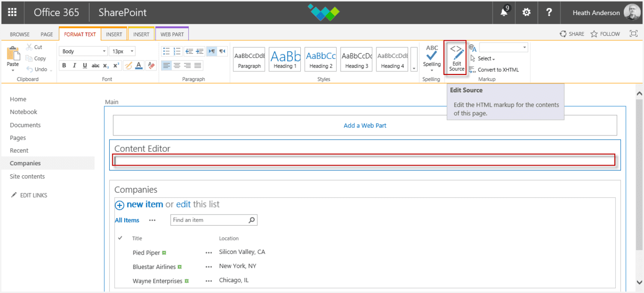Image resolution: width=644 pixels, height=293 pixels.
Task: Open the ellipsis menu next to All Items
Action: [152, 220]
